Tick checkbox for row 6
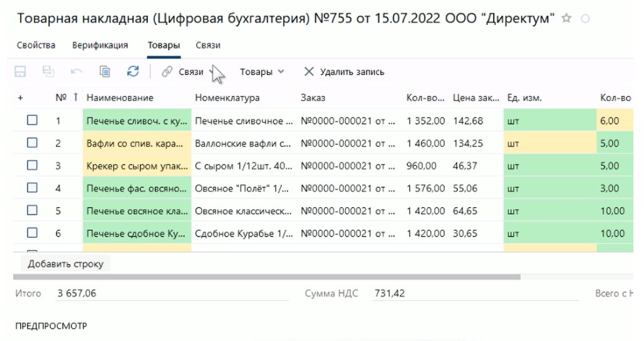Viewport: 644px width, 341px height. tap(32, 233)
